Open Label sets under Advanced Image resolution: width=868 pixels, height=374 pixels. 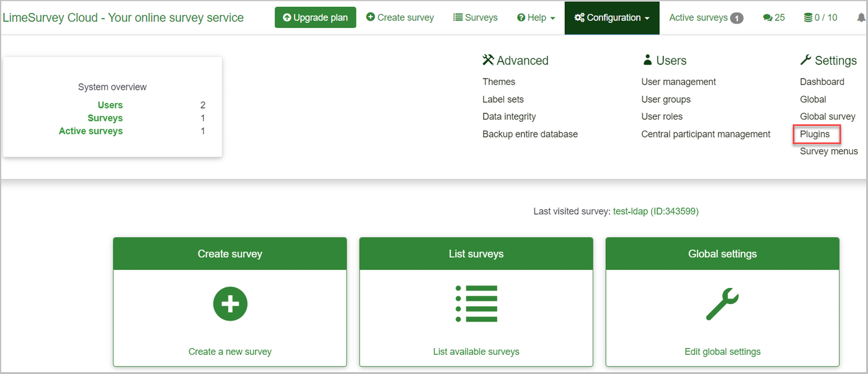503,99
